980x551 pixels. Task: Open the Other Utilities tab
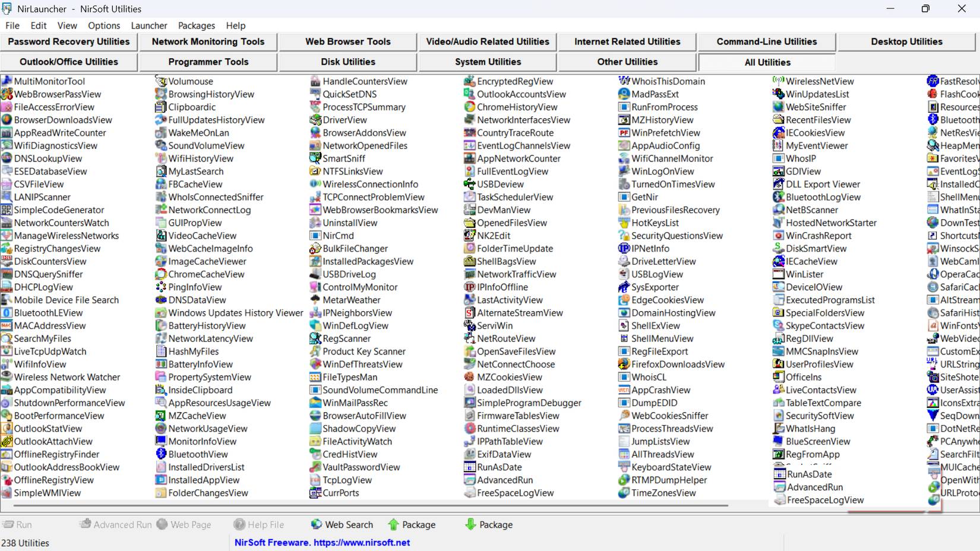pos(627,62)
